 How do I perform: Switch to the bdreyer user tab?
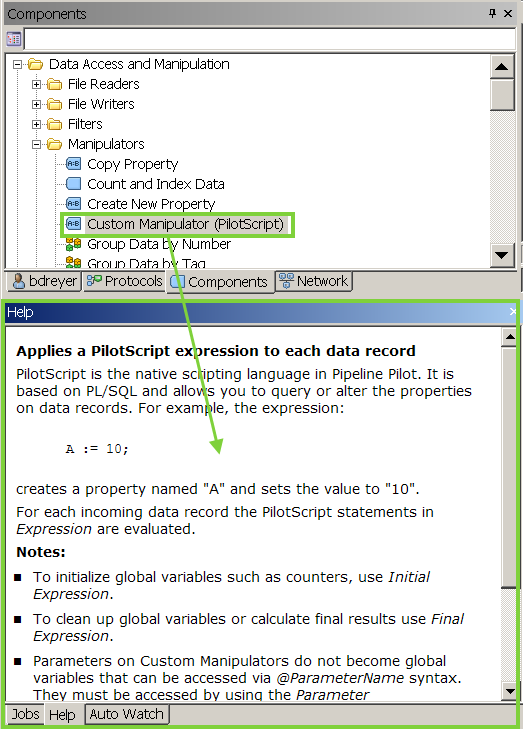point(44,281)
